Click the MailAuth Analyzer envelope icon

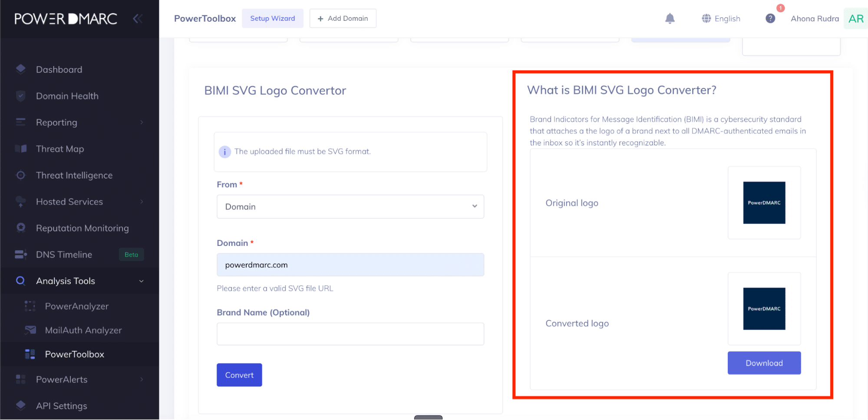click(x=30, y=330)
